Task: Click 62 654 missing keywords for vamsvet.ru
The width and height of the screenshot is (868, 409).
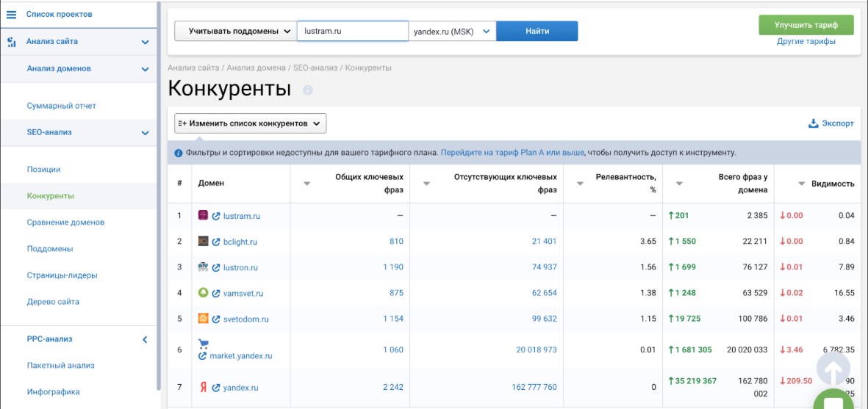Action: [x=544, y=294]
